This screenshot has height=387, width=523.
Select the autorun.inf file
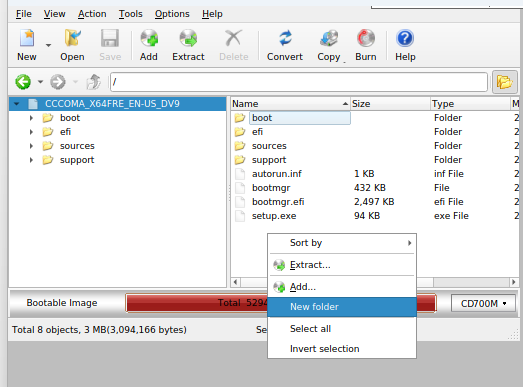(x=277, y=174)
